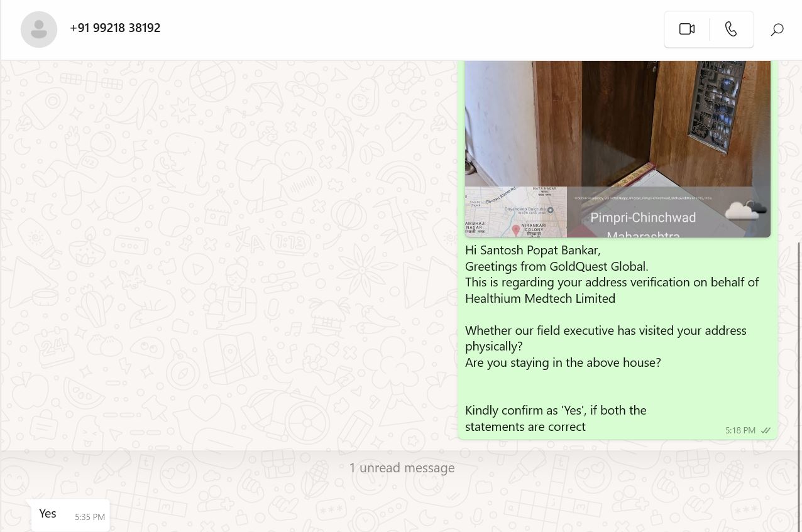The image size is (802, 532).
Task: Click the 5:18 PM message timestamp
Action: click(x=740, y=430)
